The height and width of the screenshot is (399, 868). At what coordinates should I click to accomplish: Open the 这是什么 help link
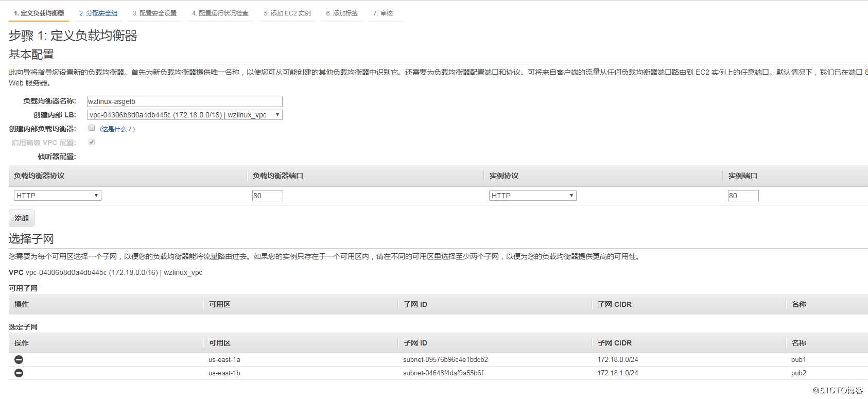(117, 129)
